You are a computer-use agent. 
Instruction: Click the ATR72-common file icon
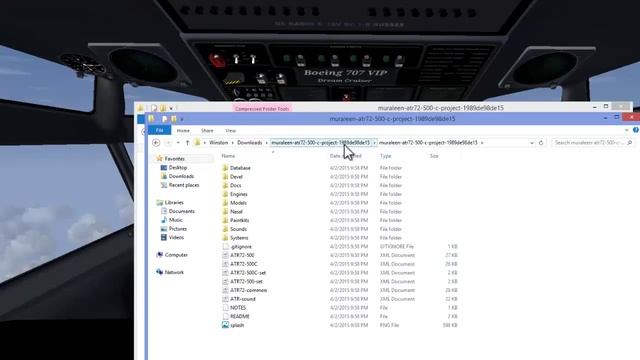pyautogui.click(x=225, y=290)
